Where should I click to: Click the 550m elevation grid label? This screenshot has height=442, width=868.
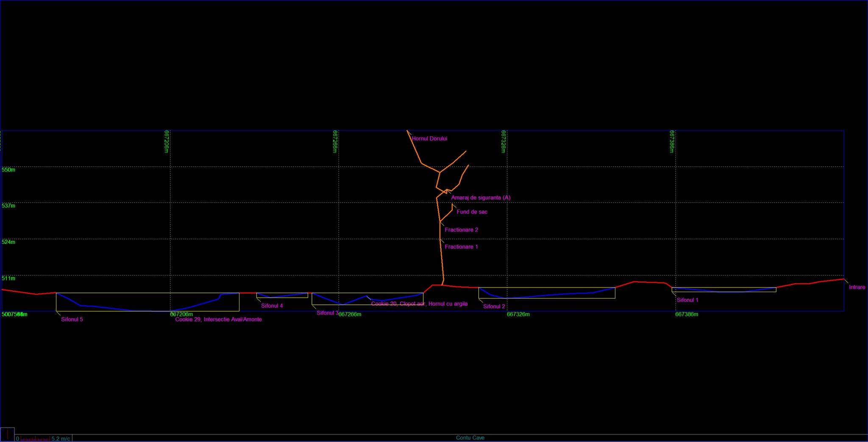click(8, 170)
